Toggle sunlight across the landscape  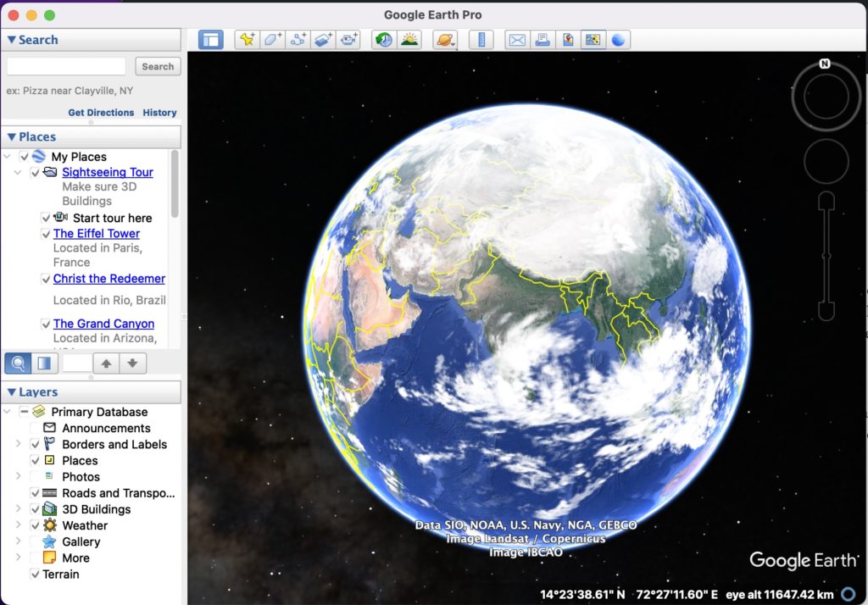[409, 39]
